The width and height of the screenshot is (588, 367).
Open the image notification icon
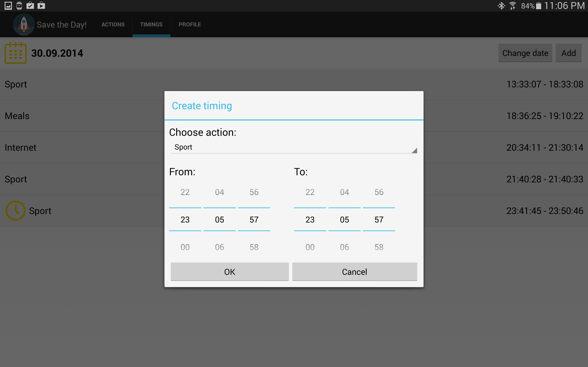(x=8, y=6)
